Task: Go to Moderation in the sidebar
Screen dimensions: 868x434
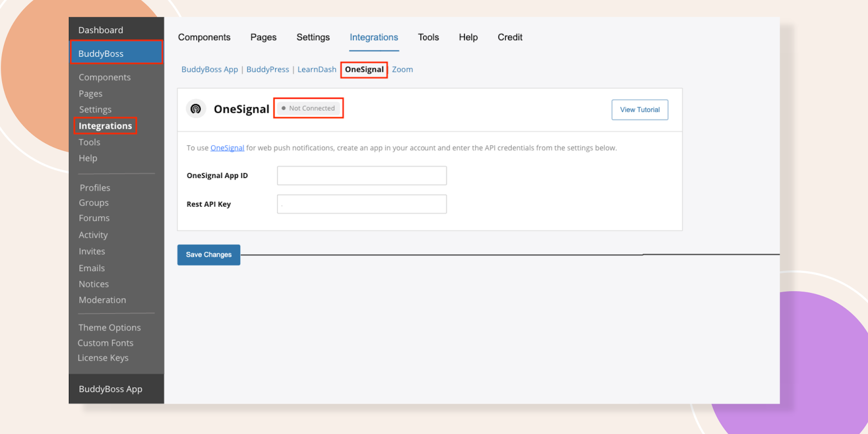Action: [102, 300]
